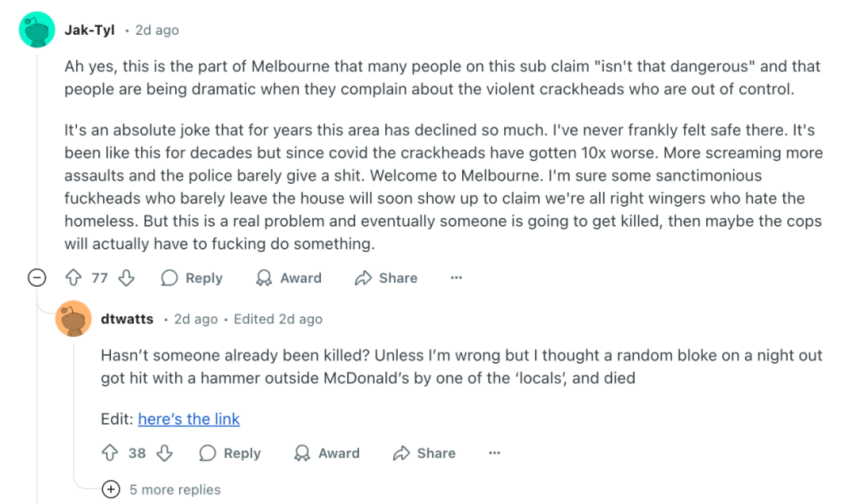Open Jak-Tyl's user profile name
The width and height of the screenshot is (856, 504).
pyautogui.click(x=89, y=30)
